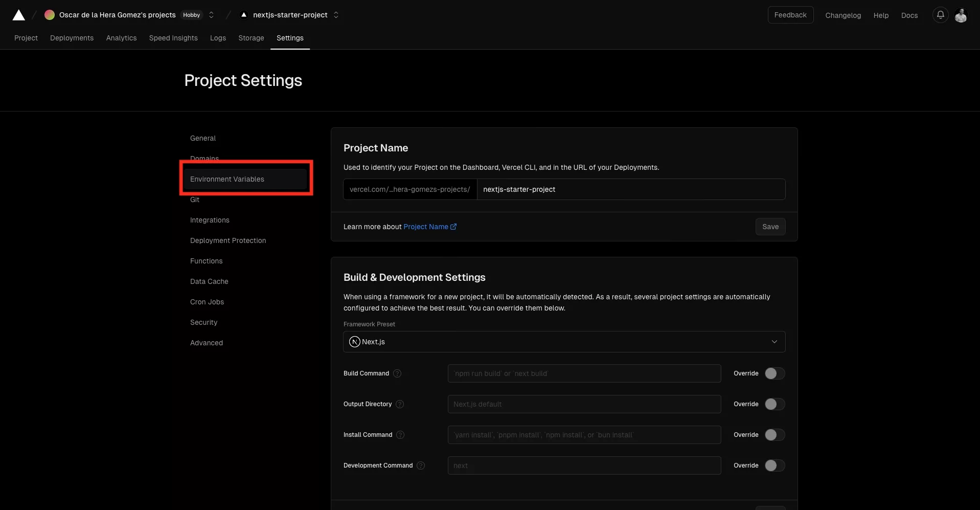The height and width of the screenshot is (510, 980).
Task: Focus the Output Directory input field
Action: click(x=584, y=404)
